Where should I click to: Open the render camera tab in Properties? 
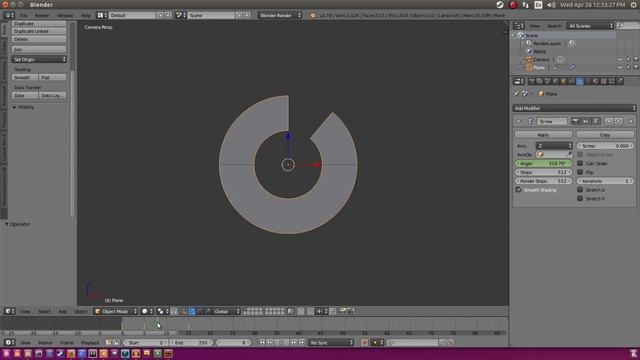(531, 81)
